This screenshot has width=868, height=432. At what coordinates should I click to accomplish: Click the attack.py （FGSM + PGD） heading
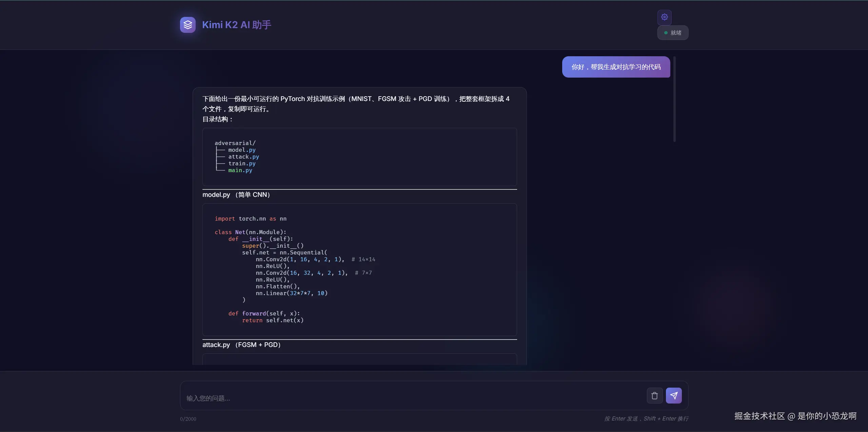click(x=241, y=345)
